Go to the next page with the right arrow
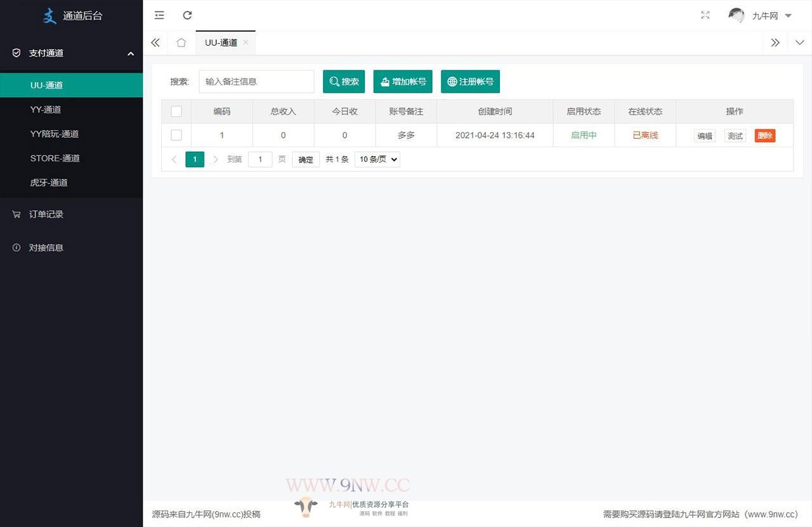Viewport: 812px width, 527px height. [x=216, y=159]
